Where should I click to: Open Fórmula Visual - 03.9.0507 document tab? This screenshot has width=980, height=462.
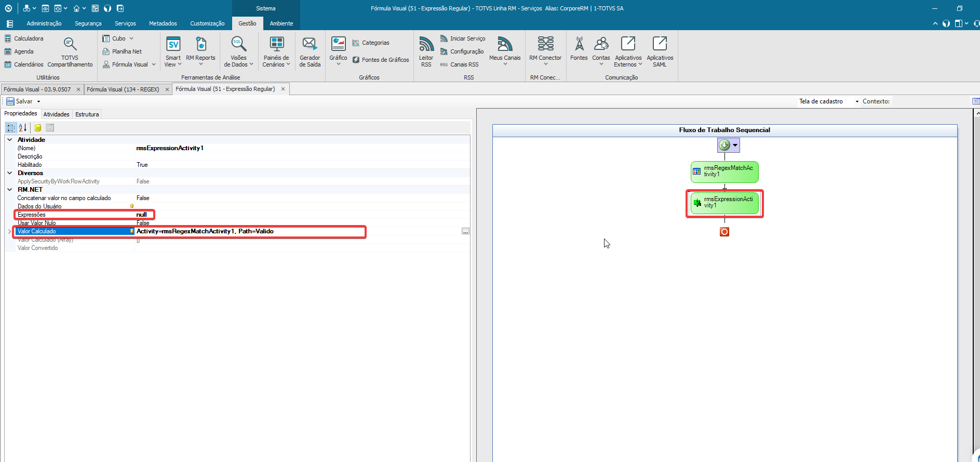click(x=37, y=89)
